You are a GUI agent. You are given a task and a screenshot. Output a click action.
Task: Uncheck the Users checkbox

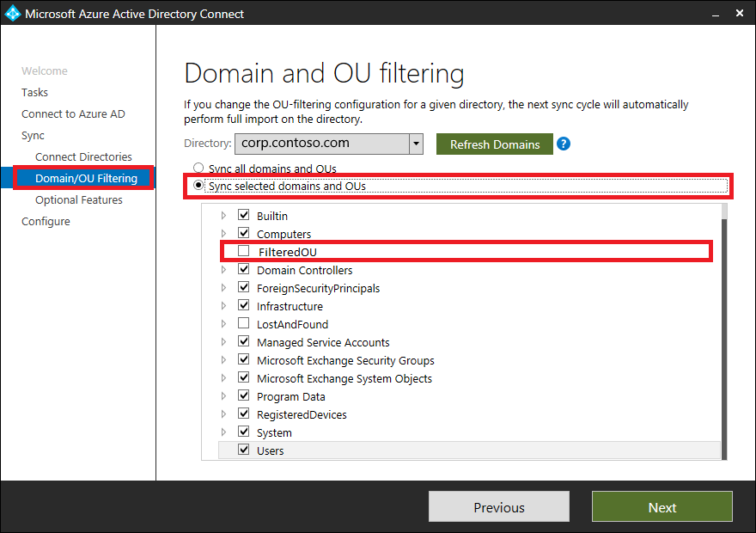click(243, 450)
